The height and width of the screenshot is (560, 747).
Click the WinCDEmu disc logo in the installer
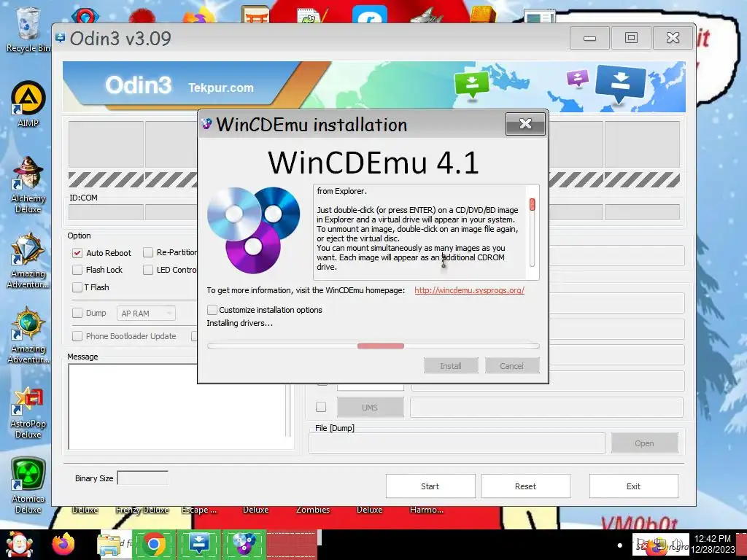pyautogui.click(x=253, y=230)
